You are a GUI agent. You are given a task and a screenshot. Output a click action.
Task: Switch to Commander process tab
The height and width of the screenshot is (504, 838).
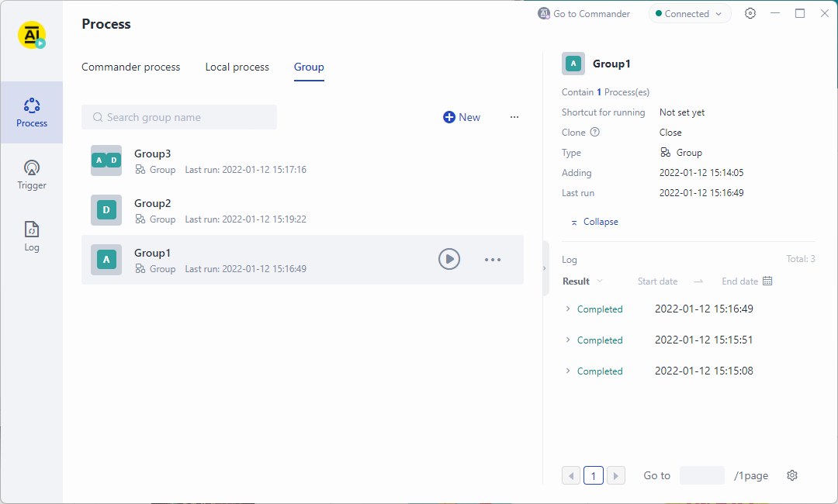pos(130,67)
